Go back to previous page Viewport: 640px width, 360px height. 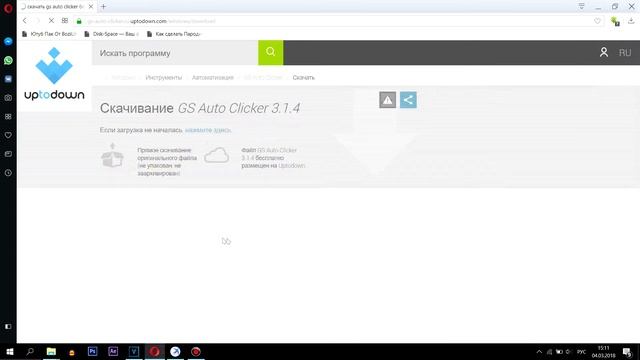[x=24, y=21]
